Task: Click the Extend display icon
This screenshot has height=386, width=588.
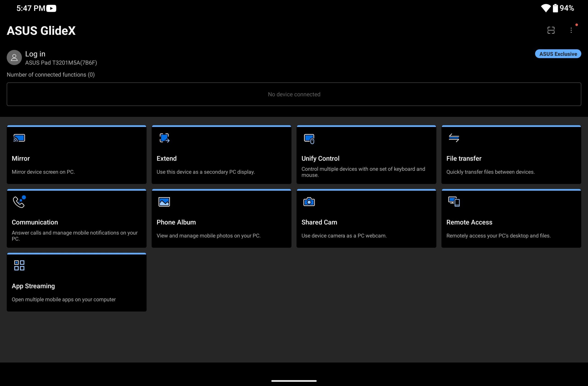Action: pyautogui.click(x=164, y=138)
